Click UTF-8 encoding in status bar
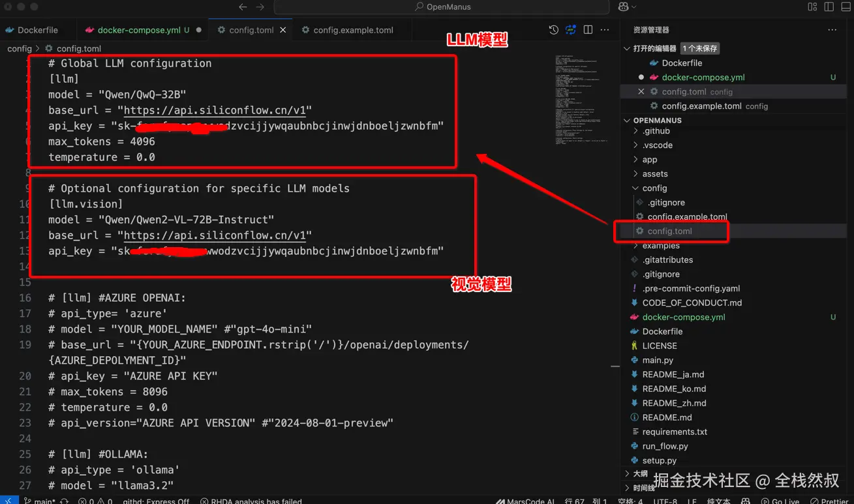The height and width of the screenshot is (504, 854). pos(665,501)
